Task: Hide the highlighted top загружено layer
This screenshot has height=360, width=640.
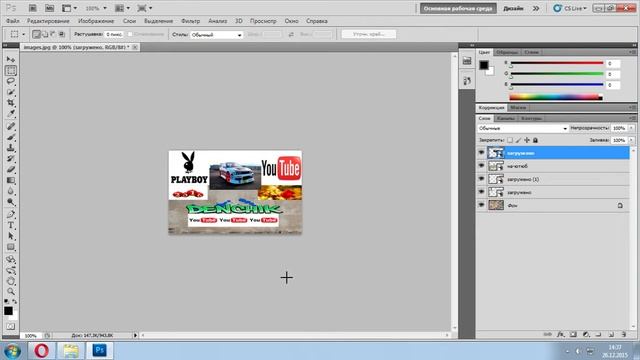Action: (481, 153)
